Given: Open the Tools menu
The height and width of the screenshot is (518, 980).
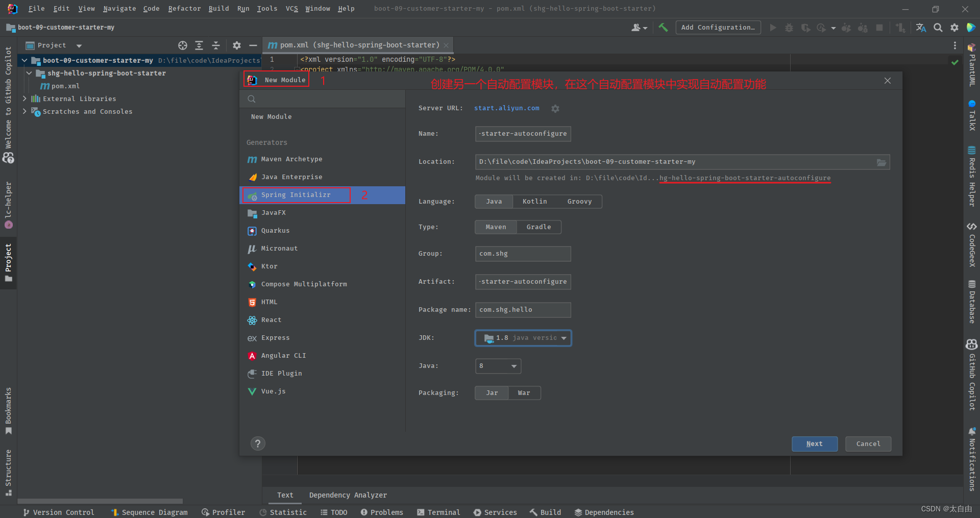Looking at the screenshot, I should [x=267, y=9].
